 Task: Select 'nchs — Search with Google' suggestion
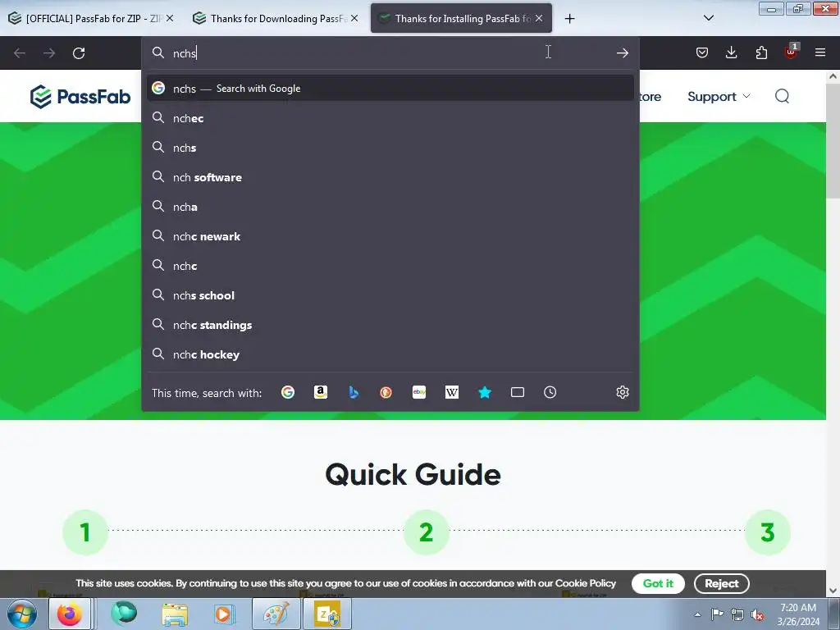[390, 89]
